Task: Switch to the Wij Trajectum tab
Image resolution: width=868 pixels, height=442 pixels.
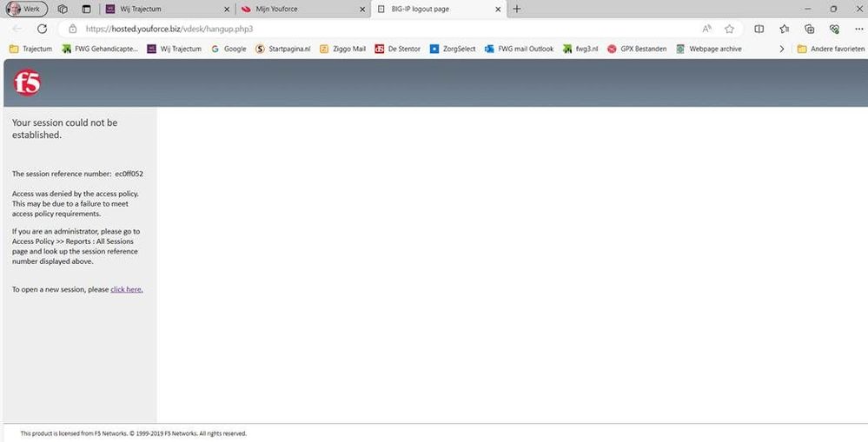Action: coord(168,9)
